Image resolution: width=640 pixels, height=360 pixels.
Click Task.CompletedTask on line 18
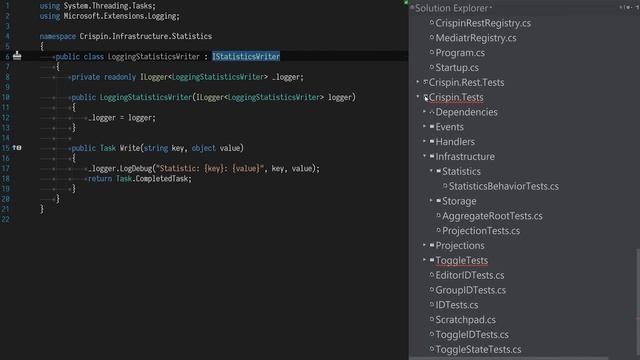click(153, 178)
